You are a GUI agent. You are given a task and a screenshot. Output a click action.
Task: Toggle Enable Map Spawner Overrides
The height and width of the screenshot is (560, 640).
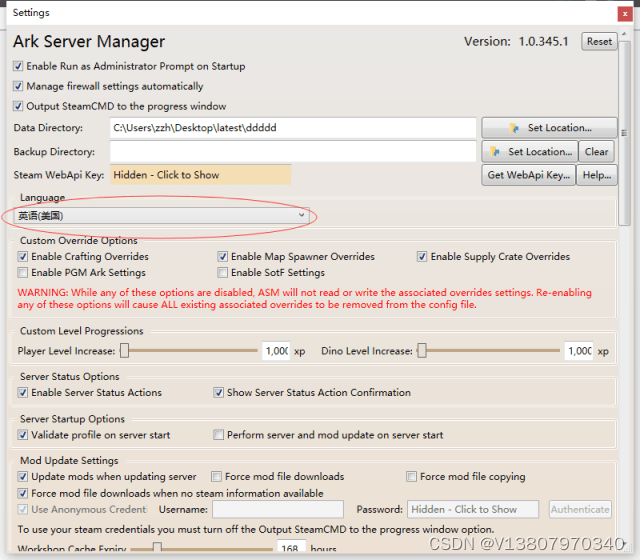tap(222, 256)
